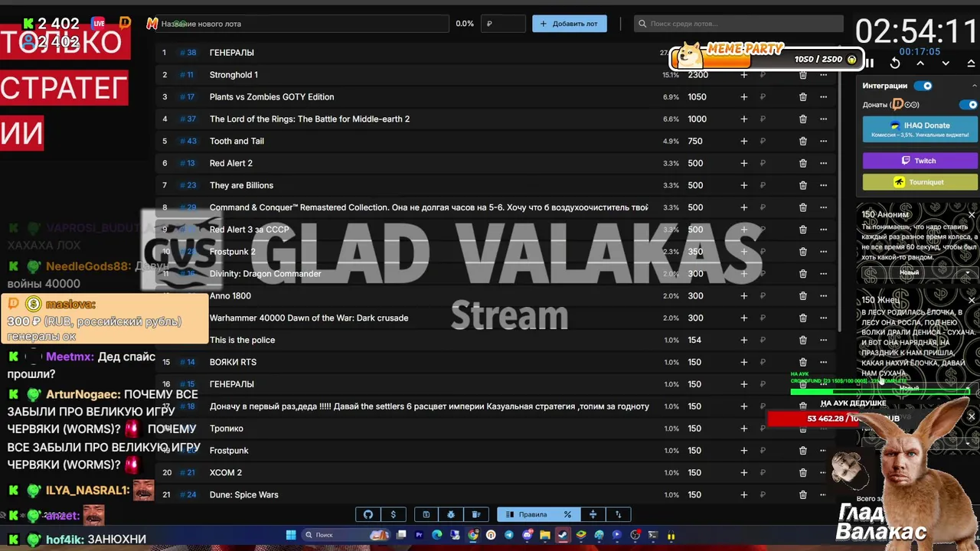Increase timer with up chevron
980x551 pixels.
(x=920, y=64)
